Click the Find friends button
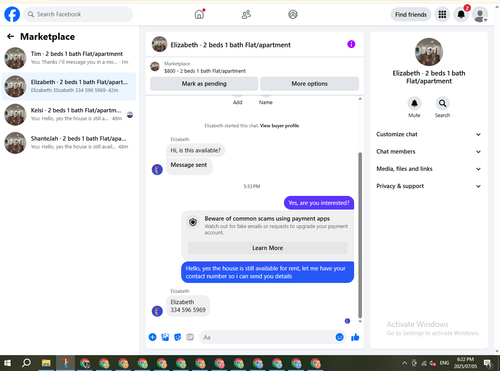Viewport: 500px width, 371px height. tap(411, 14)
